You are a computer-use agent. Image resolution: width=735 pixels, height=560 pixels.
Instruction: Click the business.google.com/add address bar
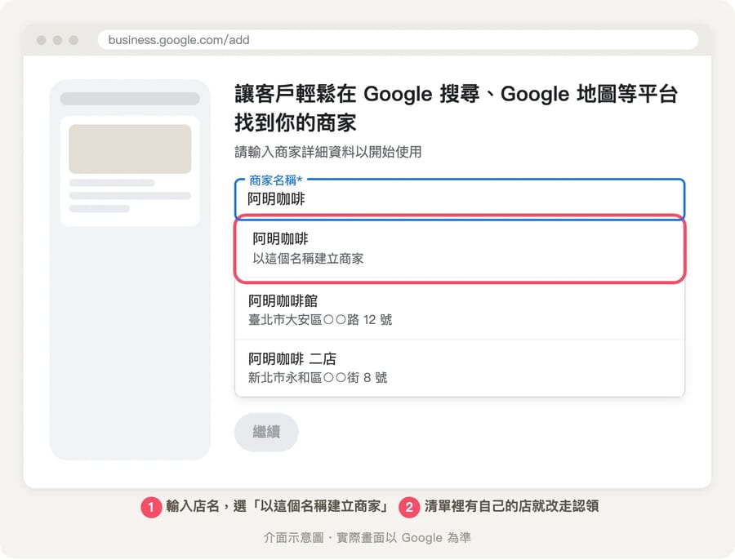click(398, 40)
